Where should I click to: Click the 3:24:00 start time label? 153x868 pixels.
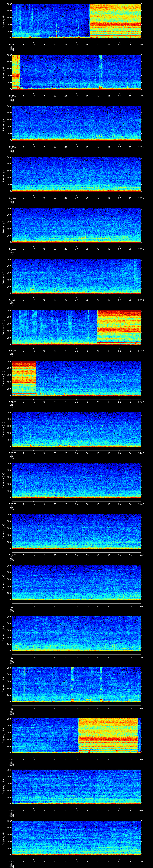(12, 555)
